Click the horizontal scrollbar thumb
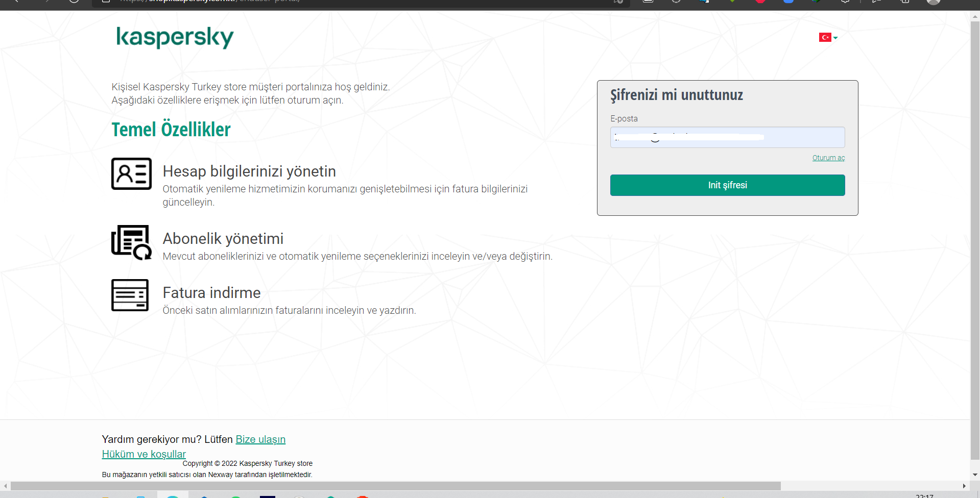 [x=396, y=486]
